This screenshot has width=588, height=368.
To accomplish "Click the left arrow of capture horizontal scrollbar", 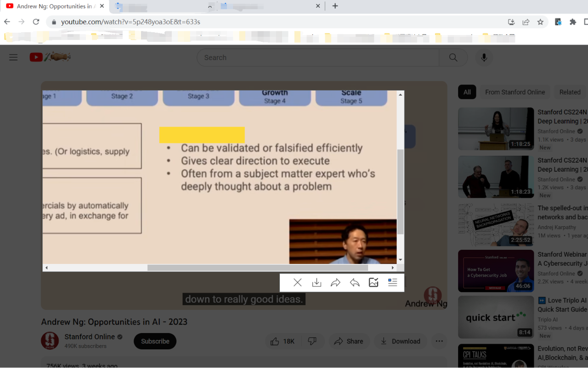I will pyautogui.click(x=46, y=268).
